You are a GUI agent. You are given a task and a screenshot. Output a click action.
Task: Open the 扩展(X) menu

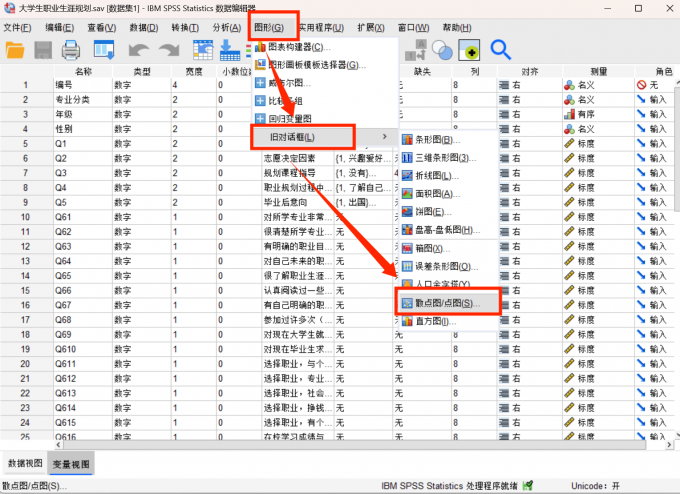(x=371, y=28)
